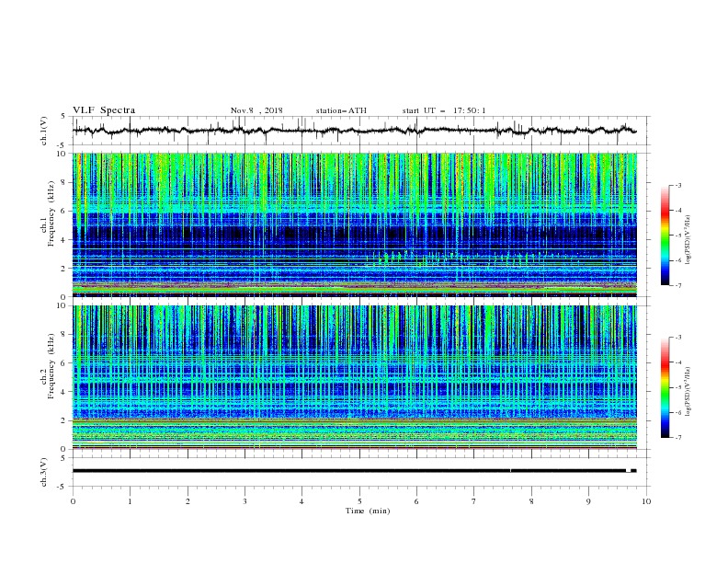Click the "10" tick on the Time axis

(646, 501)
